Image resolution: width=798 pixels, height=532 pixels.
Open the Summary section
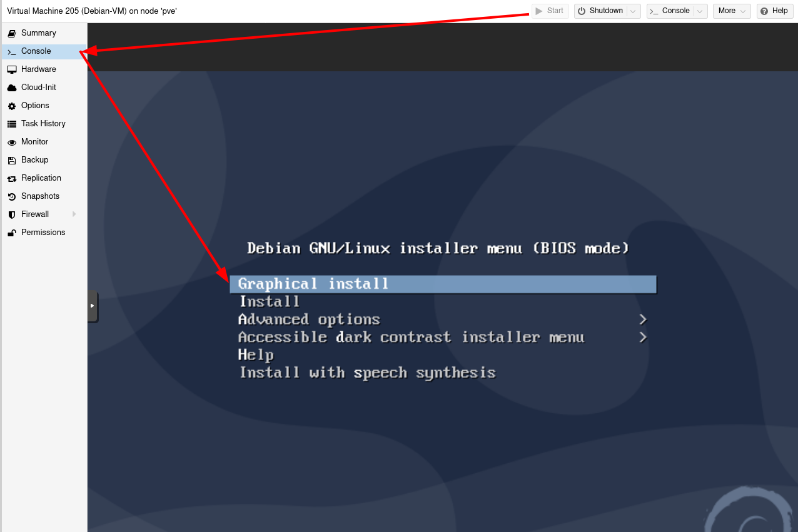pyautogui.click(x=44, y=33)
